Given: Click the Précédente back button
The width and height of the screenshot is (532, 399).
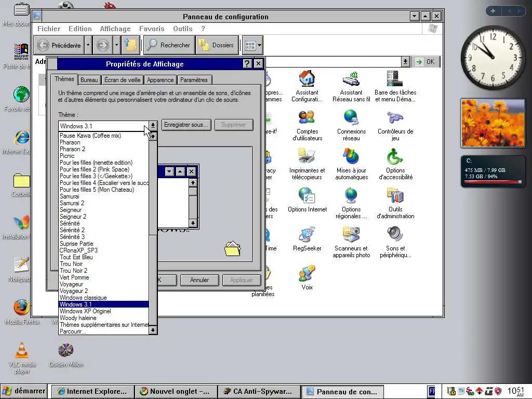Looking at the screenshot, I should pyautogui.click(x=59, y=45).
